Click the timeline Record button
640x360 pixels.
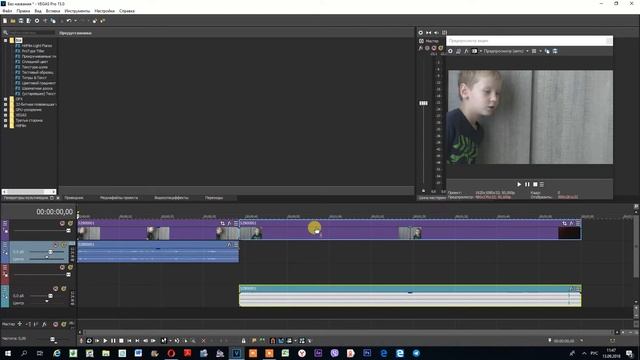tap(81, 341)
